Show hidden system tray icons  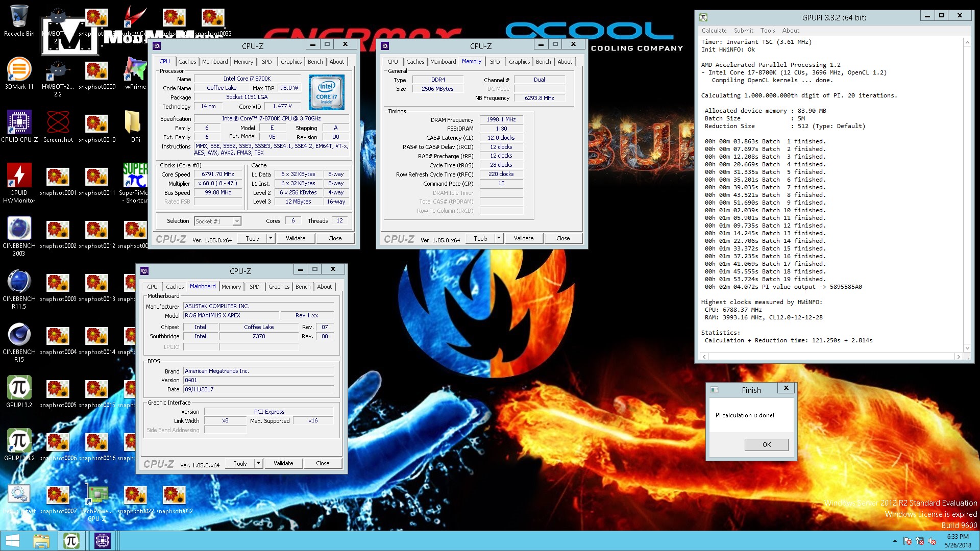(x=895, y=541)
